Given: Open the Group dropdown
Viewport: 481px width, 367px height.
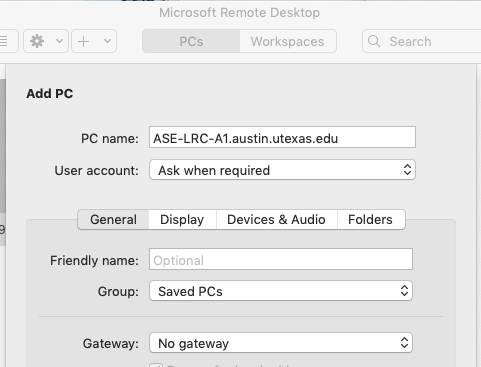Looking at the screenshot, I should pyautogui.click(x=281, y=291).
